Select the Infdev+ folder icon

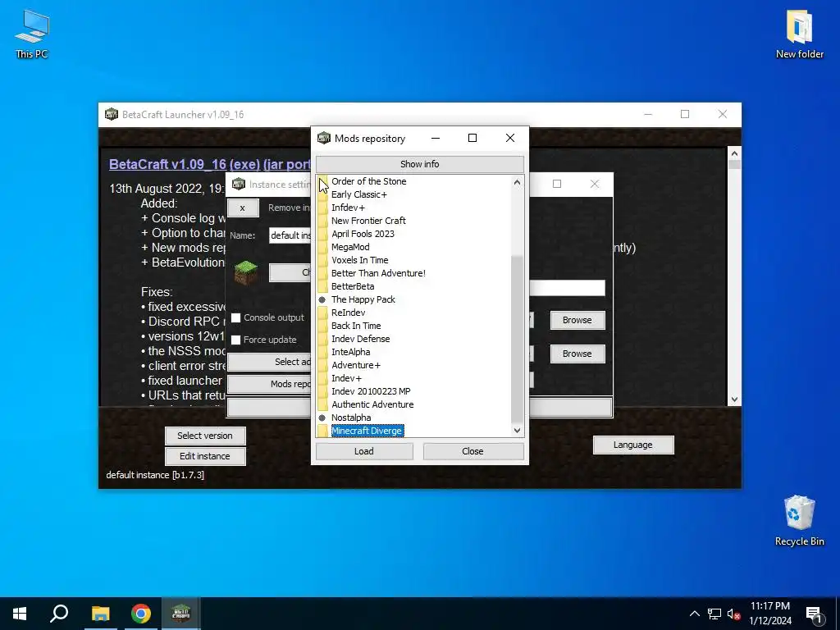pyautogui.click(x=322, y=208)
